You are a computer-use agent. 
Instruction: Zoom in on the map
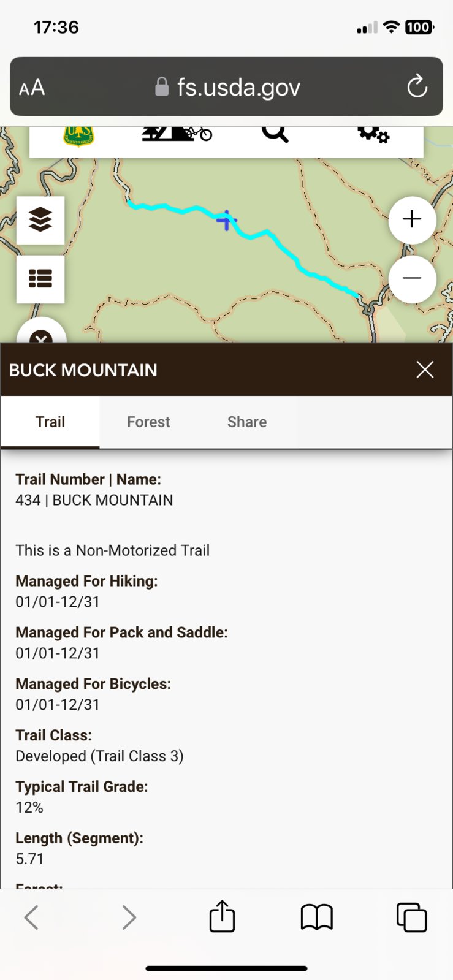coord(412,219)
